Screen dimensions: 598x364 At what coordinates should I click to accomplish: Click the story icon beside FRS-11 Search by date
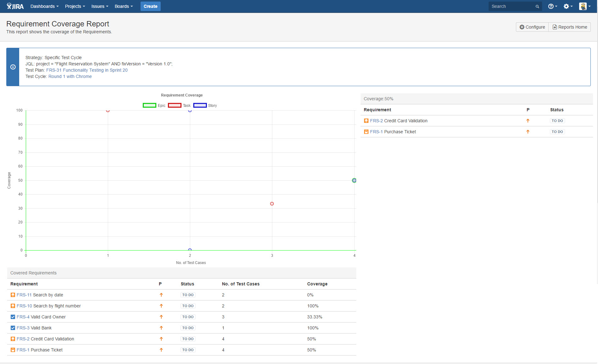(13, 295)
